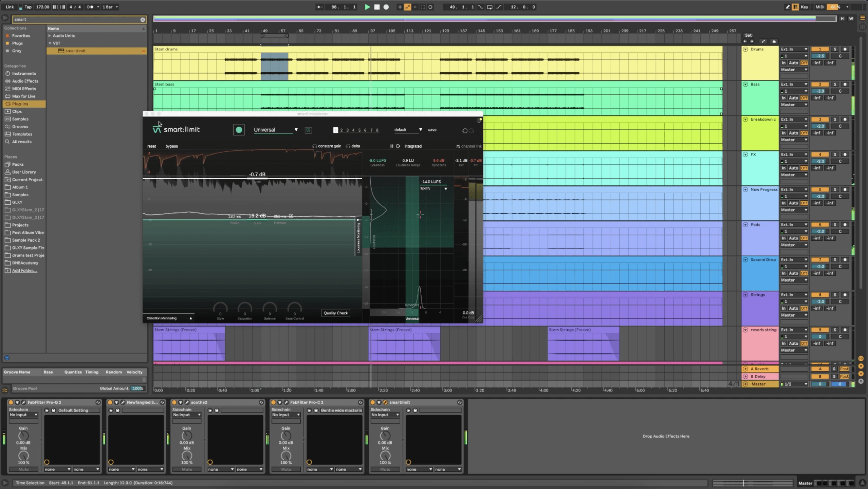868x489 pixels.
Task: Click the Play button in transport
Action: [367, 7]
